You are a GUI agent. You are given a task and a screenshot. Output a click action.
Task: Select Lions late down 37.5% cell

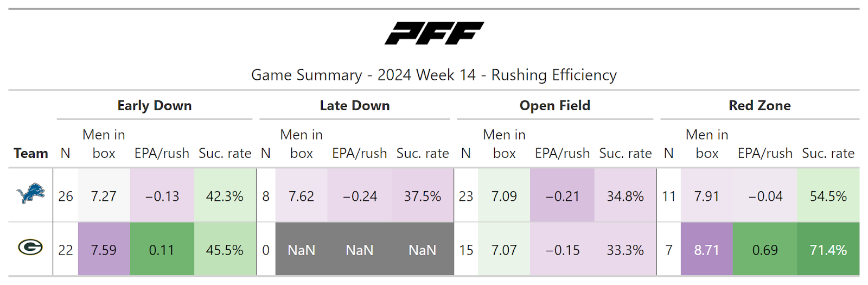pyautogui.click(x=423, y=196)
